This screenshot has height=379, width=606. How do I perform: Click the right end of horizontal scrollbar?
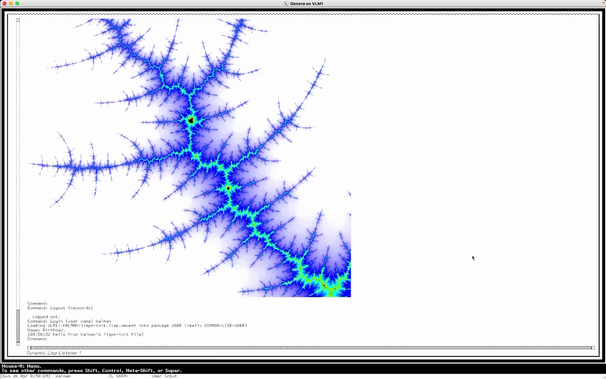pyautogui.click(x=592, y=348)
